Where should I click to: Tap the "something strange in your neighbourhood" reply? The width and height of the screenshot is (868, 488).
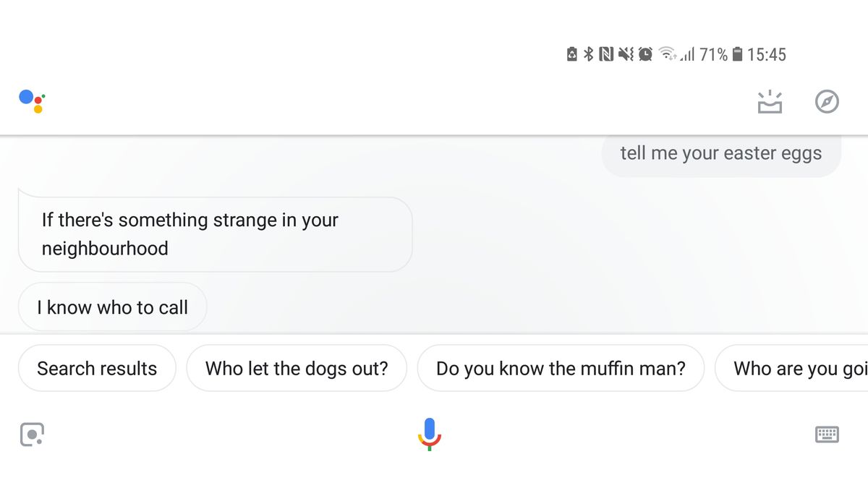pyautogui.click(x=215, y=234)
